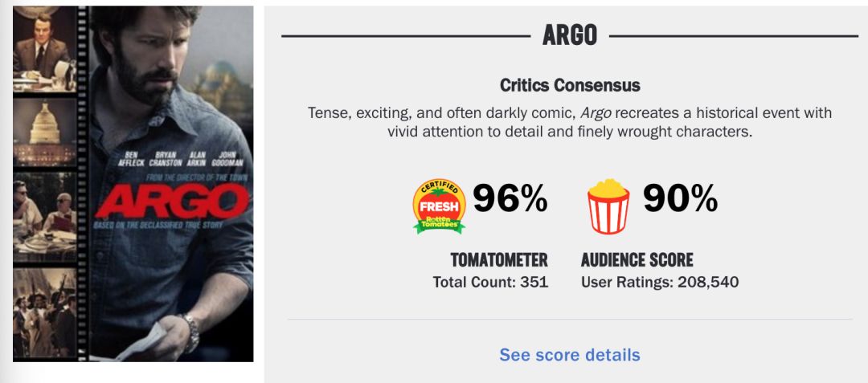Click User Ratings: 208,540 text

pyautogui.click(x=660, y=282)
